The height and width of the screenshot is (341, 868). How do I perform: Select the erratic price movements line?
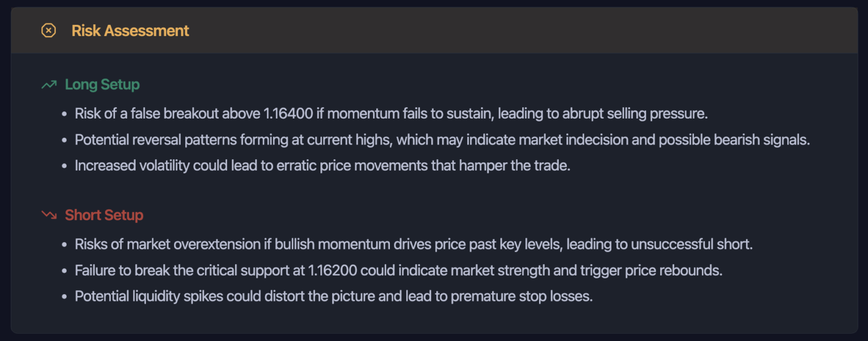point(322,166)
